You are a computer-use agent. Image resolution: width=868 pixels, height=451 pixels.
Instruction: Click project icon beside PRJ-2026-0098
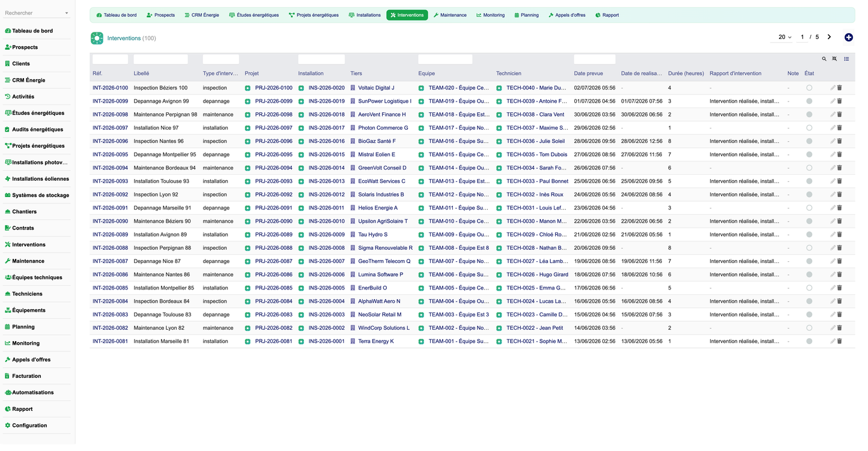247,115
